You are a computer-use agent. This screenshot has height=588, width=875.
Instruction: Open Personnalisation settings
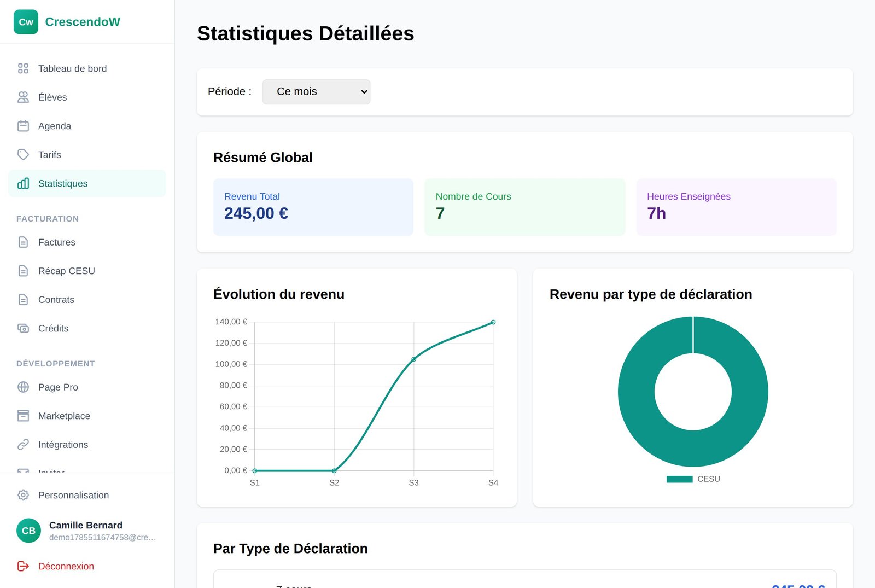point(87,495)
